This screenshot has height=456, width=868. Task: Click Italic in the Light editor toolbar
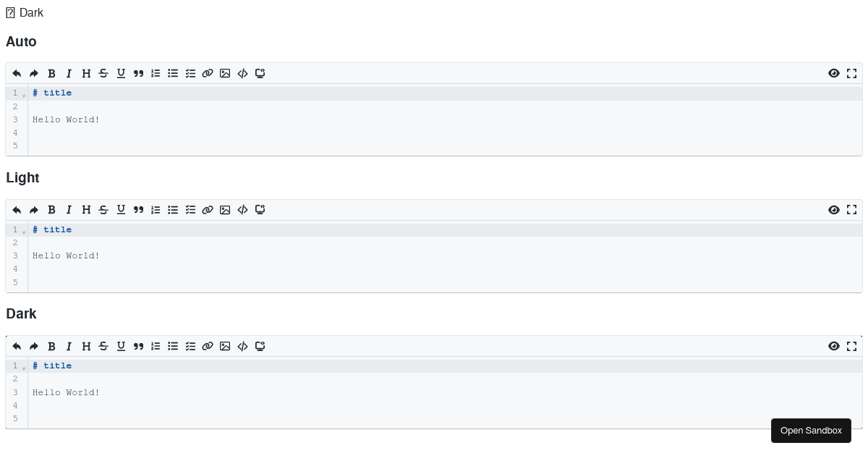tap(69, 210)
